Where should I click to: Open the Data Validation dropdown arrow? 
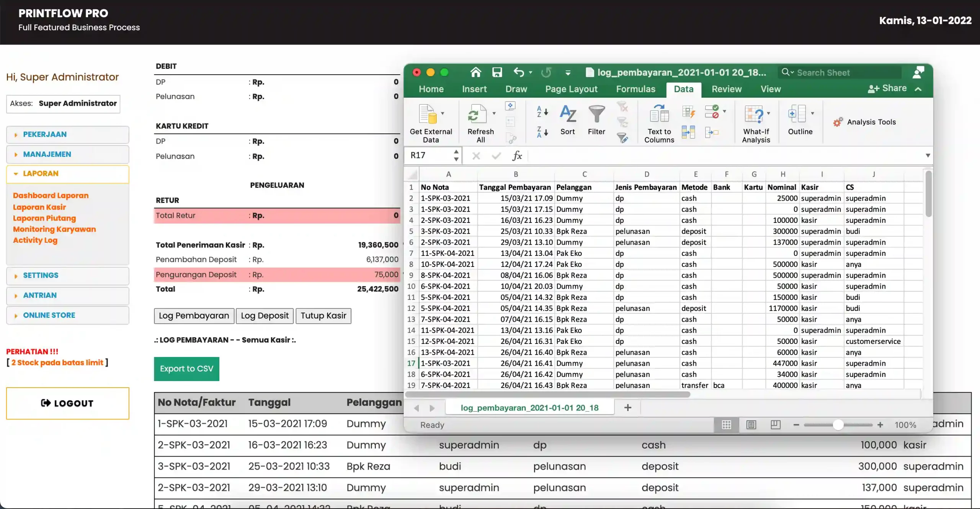[x=724, y=111]
